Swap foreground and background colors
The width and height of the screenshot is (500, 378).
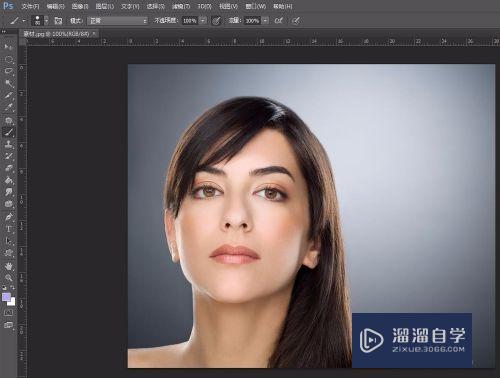coord(13,287)
